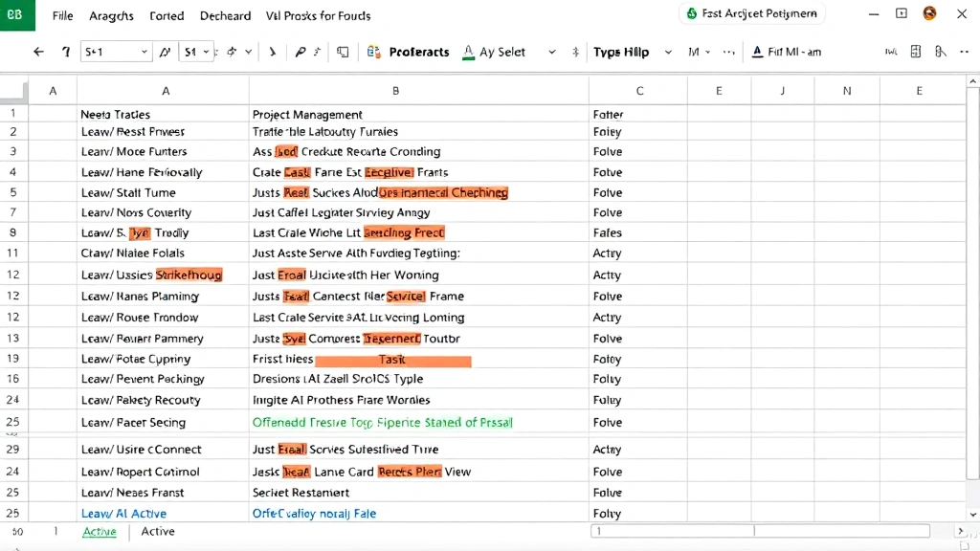Expand the S1 font size dropdown
Image resolution: width=980 pixels, height=551 pixels.
point(194,52)
